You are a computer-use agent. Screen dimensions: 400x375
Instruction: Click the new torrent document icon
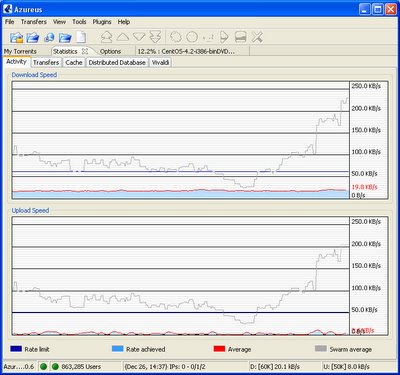tap(81, 37)
